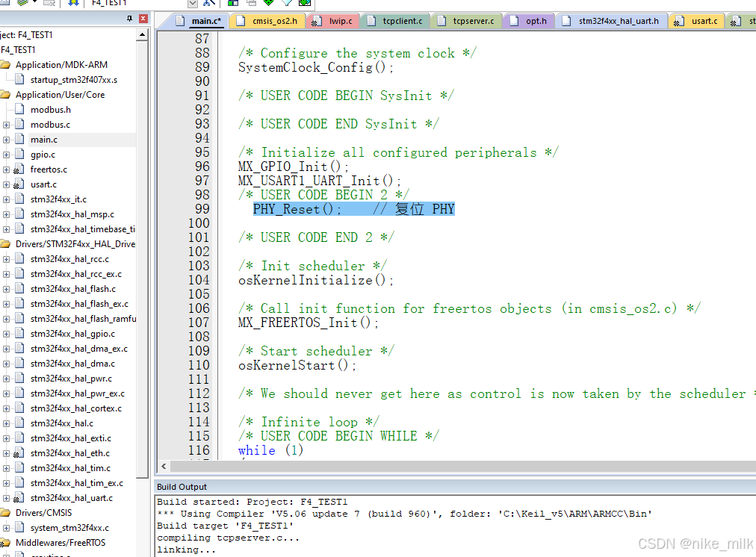Open the Pack Installer toolbar icon
Screen dimensions: 756x557
click(304, 4)
